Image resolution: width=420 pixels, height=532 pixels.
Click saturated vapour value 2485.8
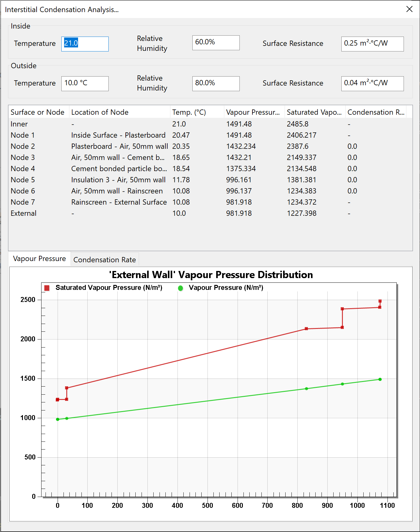pyautogui.click(x=298, y=124)
